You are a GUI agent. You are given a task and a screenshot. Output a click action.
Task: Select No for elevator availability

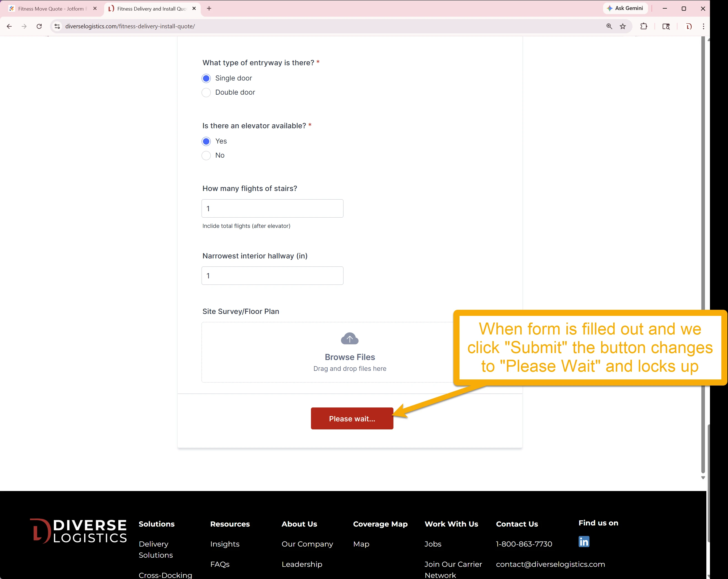pyautogui.click(x=206, y=155)
